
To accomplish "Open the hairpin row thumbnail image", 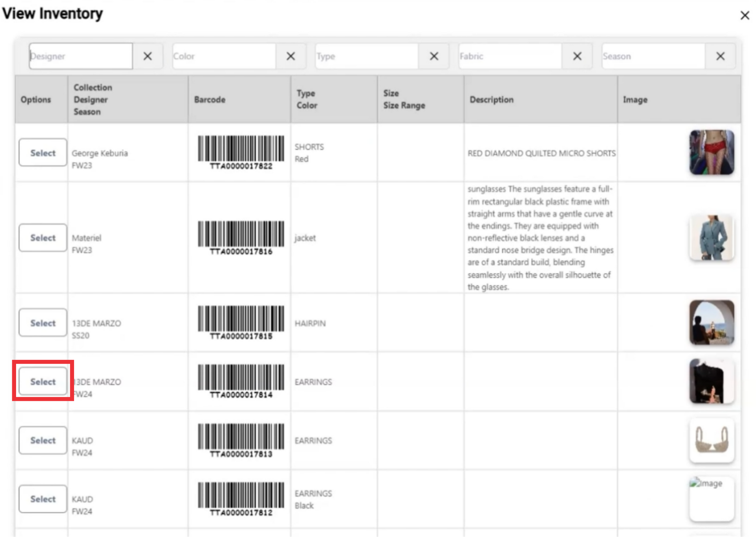I will pos(712,323).
